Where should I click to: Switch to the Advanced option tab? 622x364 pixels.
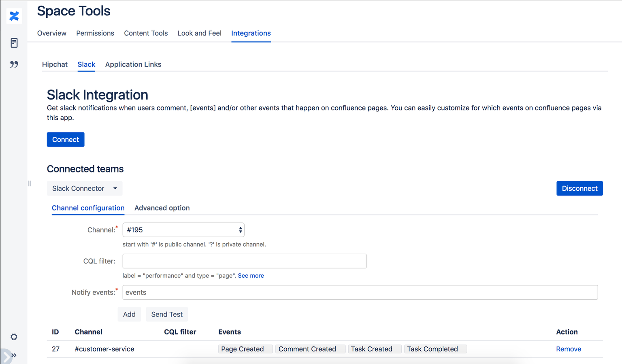tap(162, 208)
